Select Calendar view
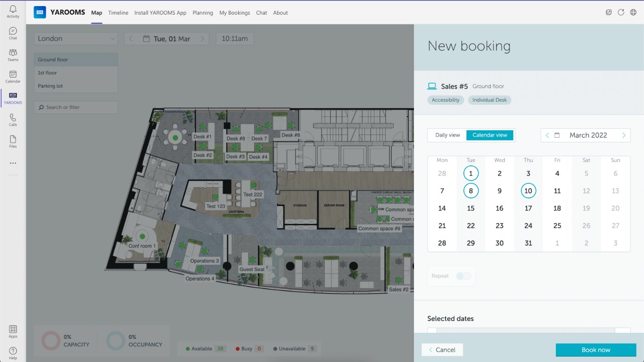644x362 pixels. [x=490, y=135]
